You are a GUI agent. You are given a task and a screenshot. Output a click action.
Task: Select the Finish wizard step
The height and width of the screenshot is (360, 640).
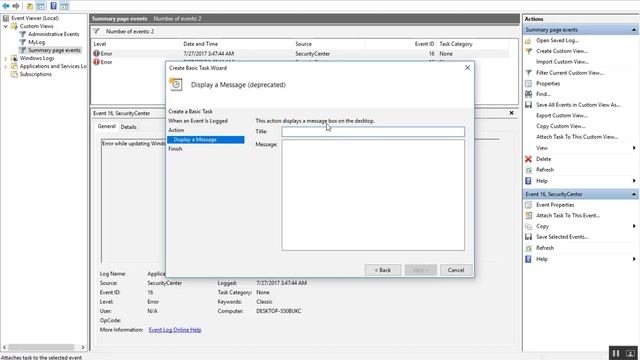pyautogui.click(x=175, y=149)
